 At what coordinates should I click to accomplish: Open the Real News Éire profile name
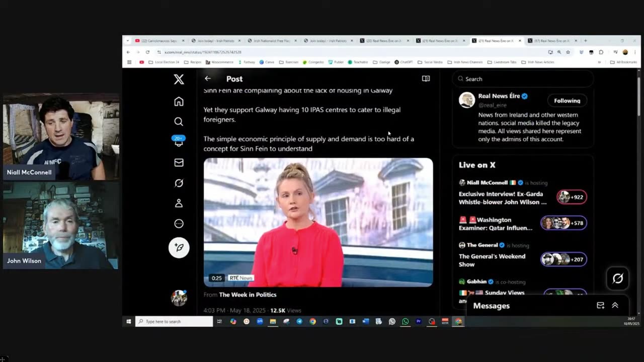pos(499,96)
